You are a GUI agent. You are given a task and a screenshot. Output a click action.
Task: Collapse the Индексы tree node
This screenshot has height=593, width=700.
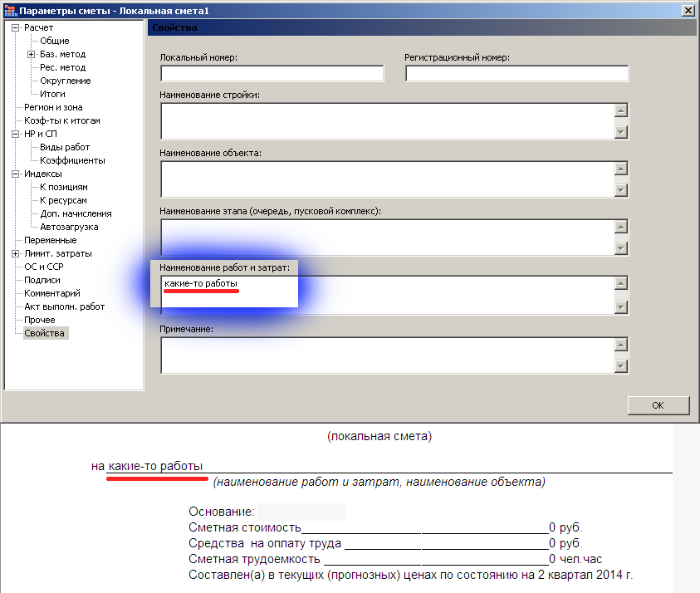[x=15, y=174]
